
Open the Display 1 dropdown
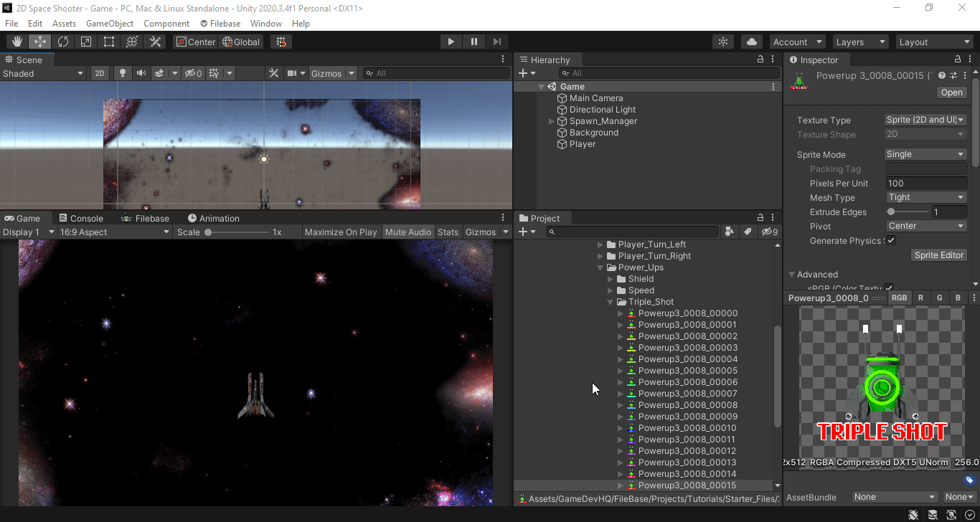pos(29,232)
